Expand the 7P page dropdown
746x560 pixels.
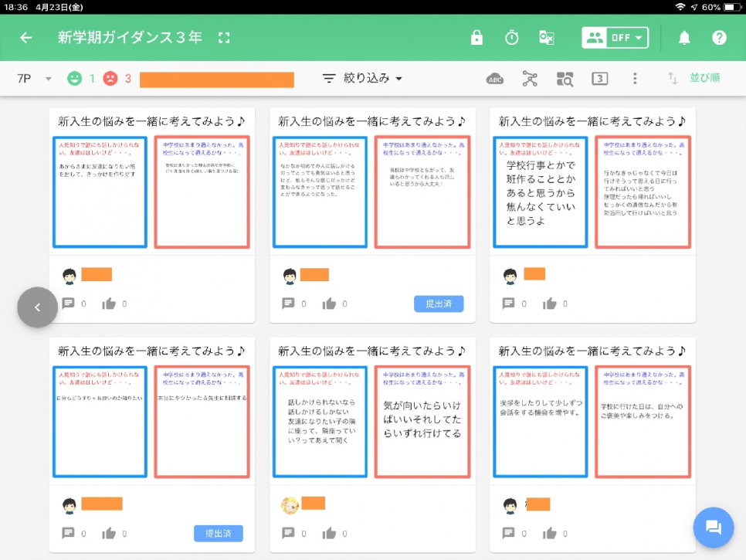[x=34, y=79]
